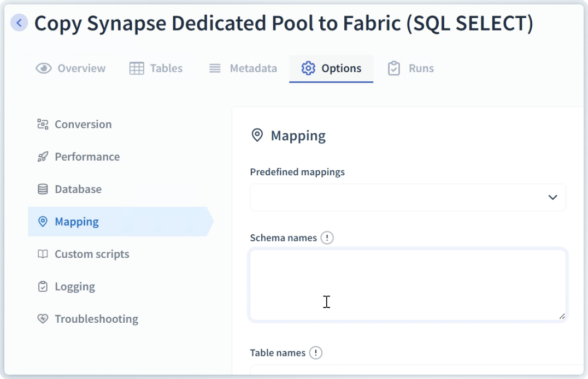Select the Options tab
The image size is (588, 379).
click(x=331, y=68)
